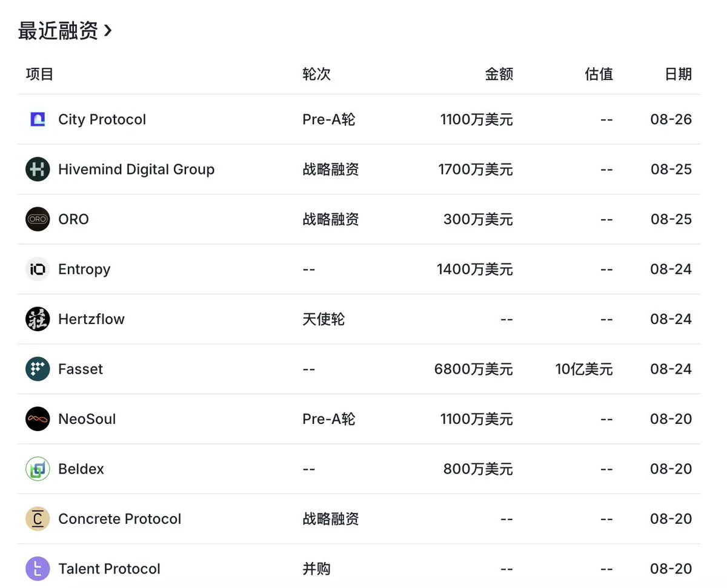Select Concrete Protocol's 战略融资 cell
Image resolution: width=727 pixels, height=588 pixels.
331,519
